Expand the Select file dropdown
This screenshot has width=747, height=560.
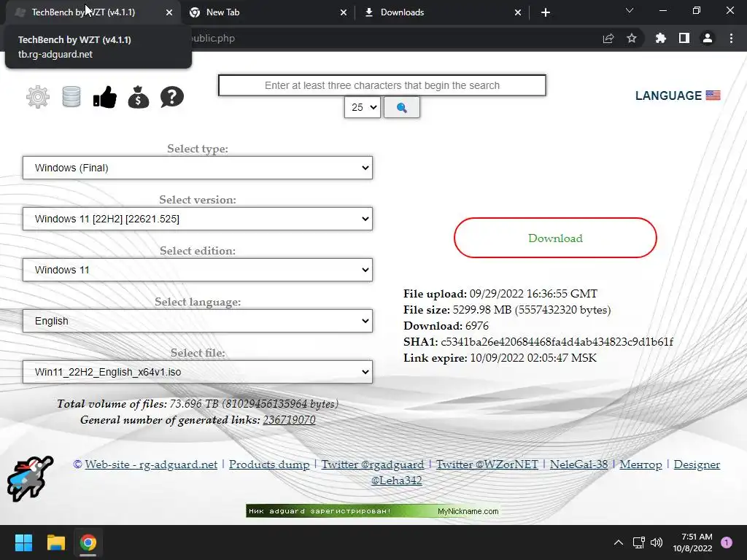click(x=198, y=372)
